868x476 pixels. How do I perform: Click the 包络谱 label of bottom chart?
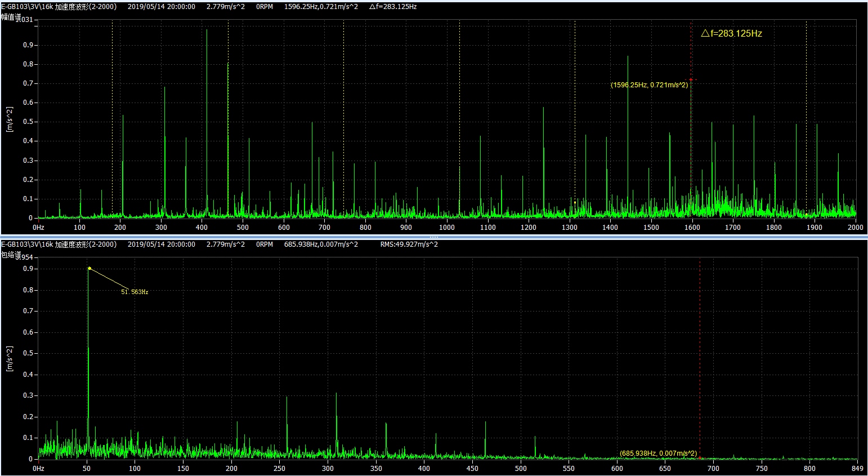[x=11, y=255]
